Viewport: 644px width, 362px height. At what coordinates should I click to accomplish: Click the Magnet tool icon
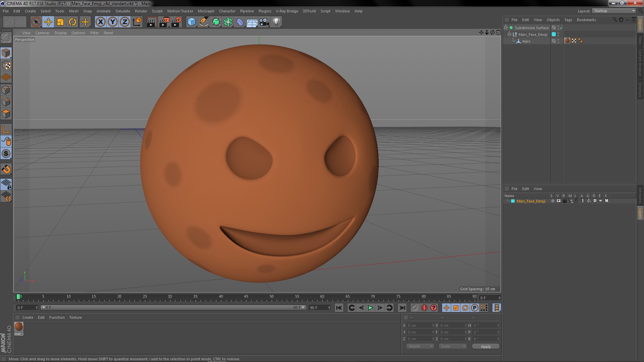coord(6,169)
